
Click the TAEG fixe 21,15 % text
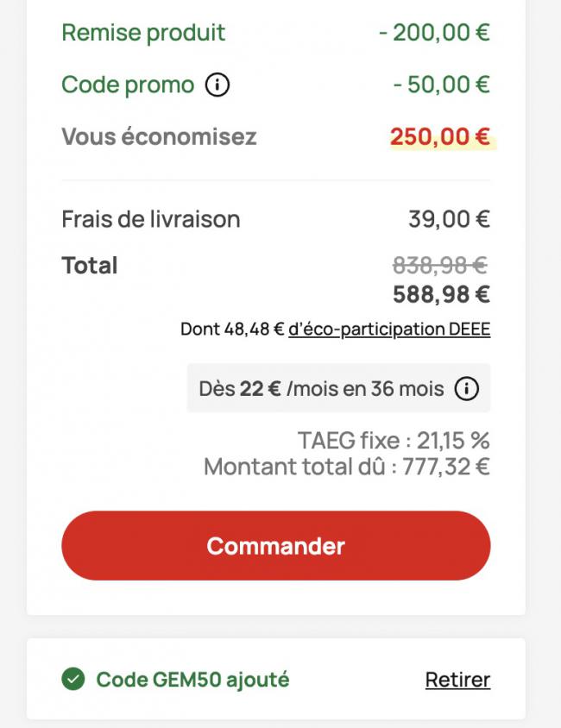click(x=394, y=440)
